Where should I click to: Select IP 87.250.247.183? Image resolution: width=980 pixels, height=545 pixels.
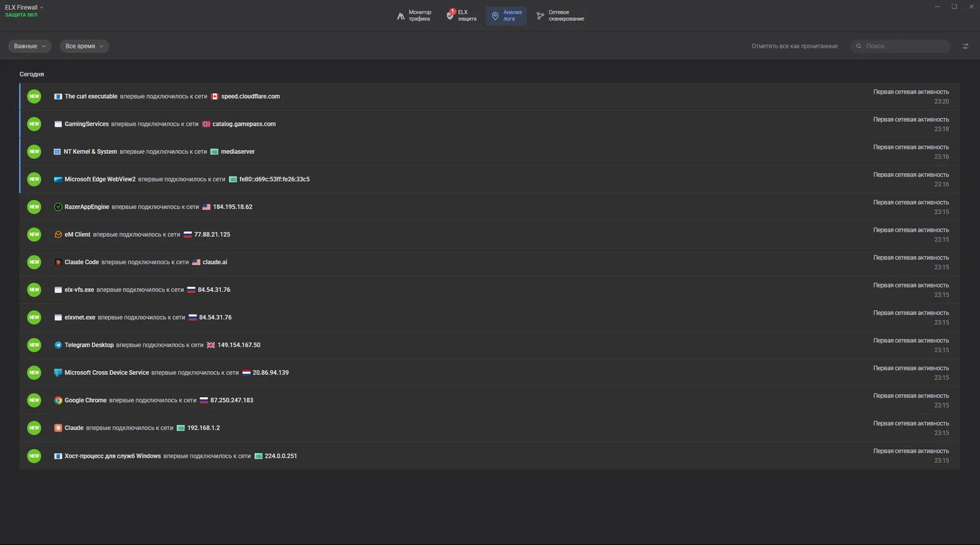click(232, 400)
